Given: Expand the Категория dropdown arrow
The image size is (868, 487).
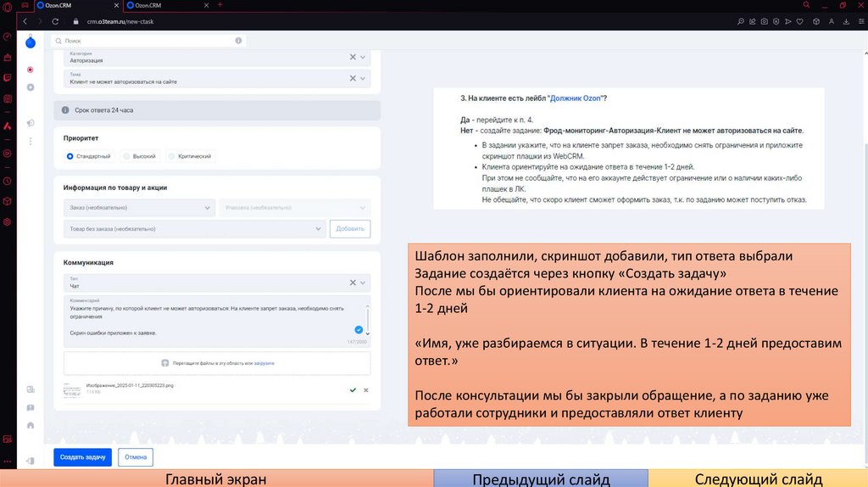Looking at the screenshot, I should [363, 57].
